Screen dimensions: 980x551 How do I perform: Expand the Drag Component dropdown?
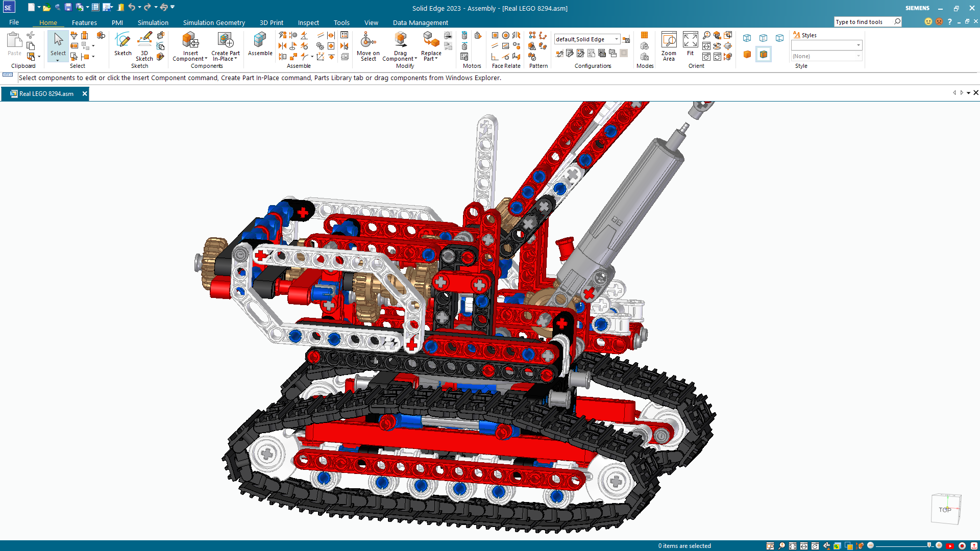pyautogui.click(x=416, y=59)
